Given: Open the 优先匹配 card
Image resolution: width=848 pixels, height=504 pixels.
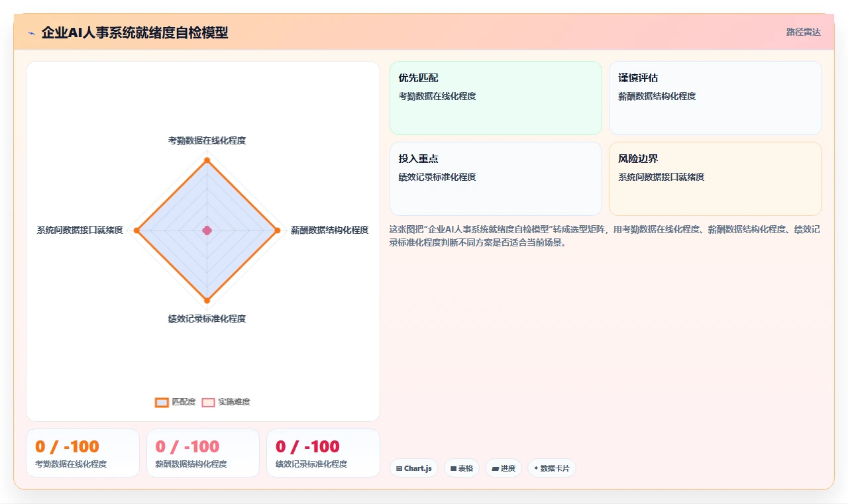Looking at the screenshot, I should pyautogui.click(x=496, y=98).
